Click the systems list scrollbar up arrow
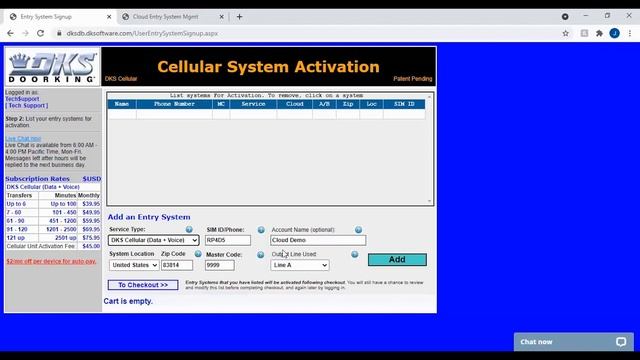The image size is (640, 360). pyautogui.click(x=429, y=97)
